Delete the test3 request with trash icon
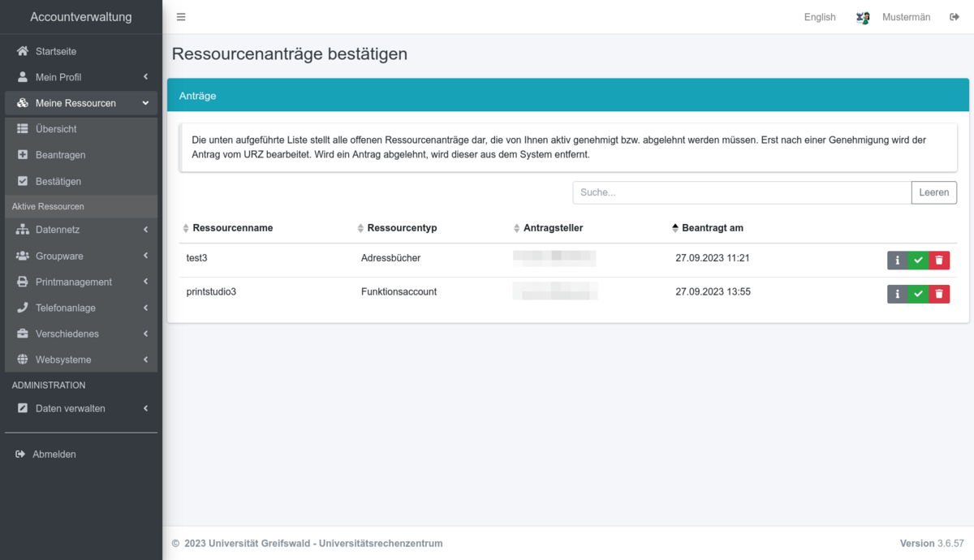The width and height of the screenshot is (974, 560). tap(939, 261)
